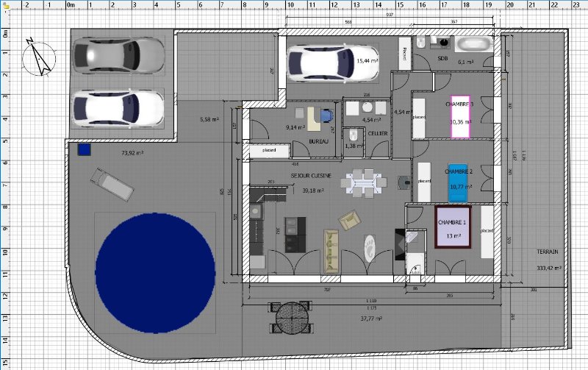Click the '6,1 m²' bathroom area
588x370 pixels.
coord(465,62)
